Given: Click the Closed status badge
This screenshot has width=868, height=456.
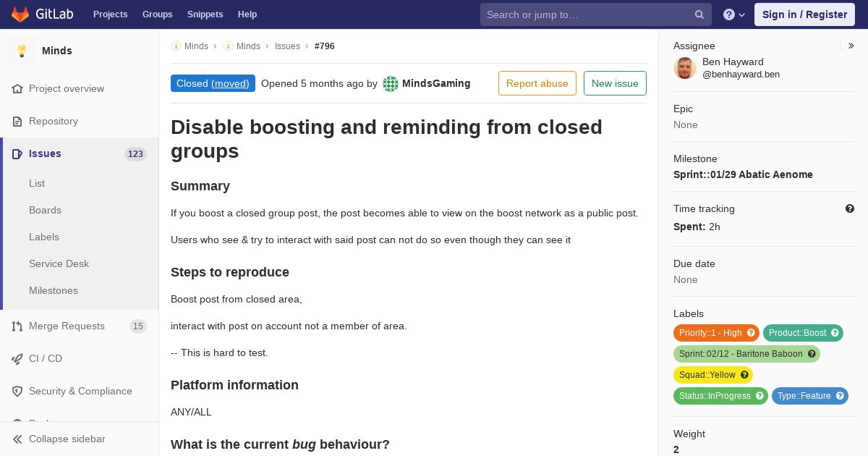Looking at the screenshot, I should 213,83.
